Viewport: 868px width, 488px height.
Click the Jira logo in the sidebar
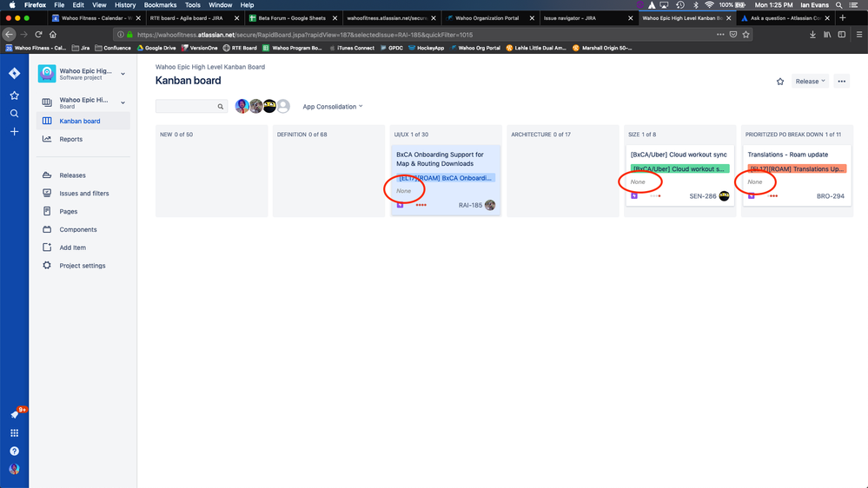tap(15, 73)
